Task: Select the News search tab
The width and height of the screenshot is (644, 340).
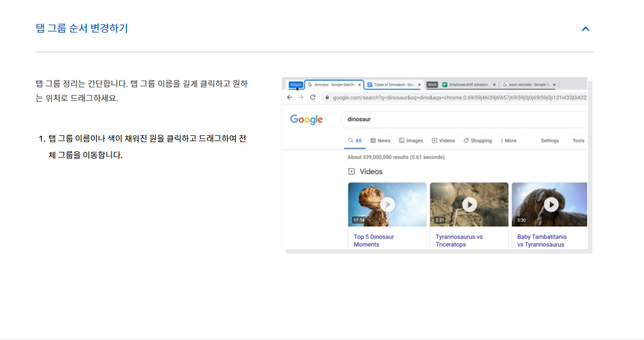Action: pos(381,141)
